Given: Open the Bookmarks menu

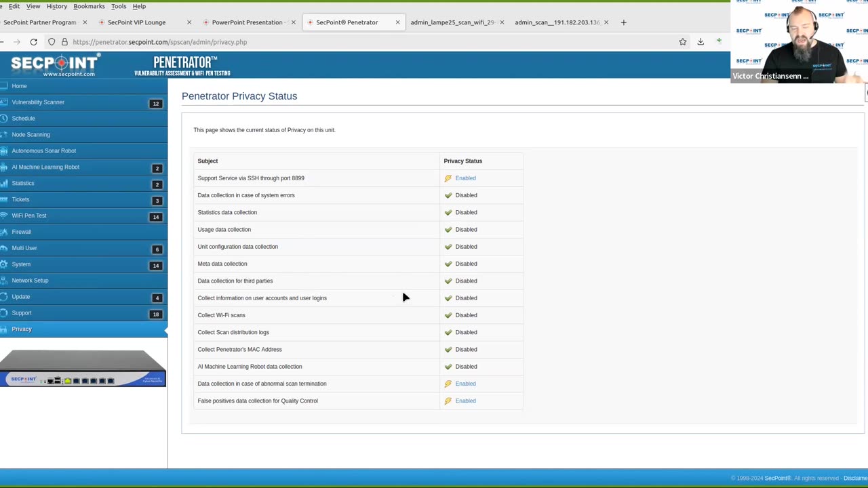Looking at the screenshot, I should tap(89, 6).
